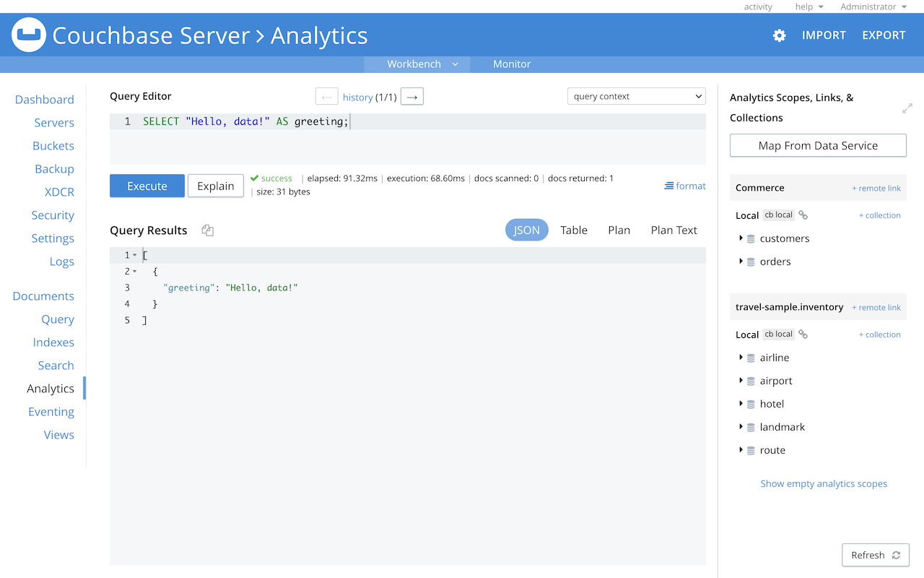Click Show empty analytics scopes link
This screenshot has height=578, width=924.
coord(824,484)
